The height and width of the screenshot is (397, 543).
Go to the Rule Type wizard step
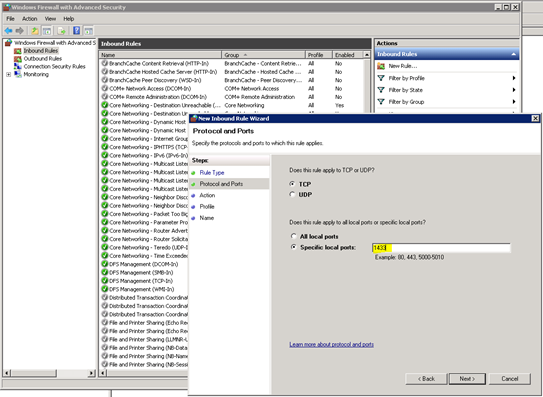pyautogui.click(x=212, y=173)
